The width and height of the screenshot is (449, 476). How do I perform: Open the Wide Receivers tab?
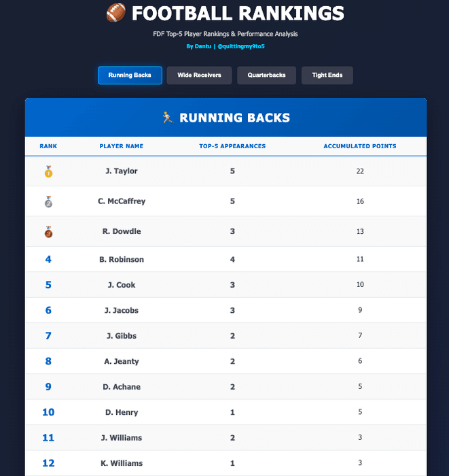[199, 75]
